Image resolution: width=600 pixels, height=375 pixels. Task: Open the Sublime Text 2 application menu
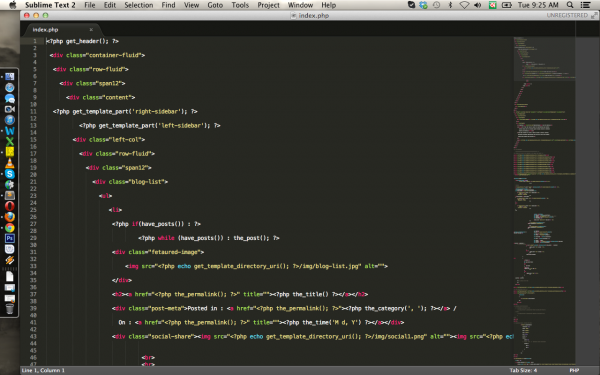click(x=50, y=5)
